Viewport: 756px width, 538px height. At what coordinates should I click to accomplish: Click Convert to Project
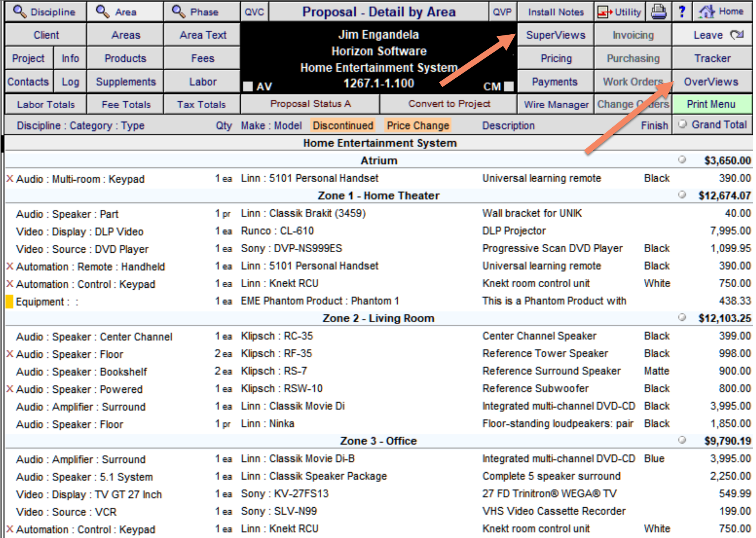[x=449, y=104]
